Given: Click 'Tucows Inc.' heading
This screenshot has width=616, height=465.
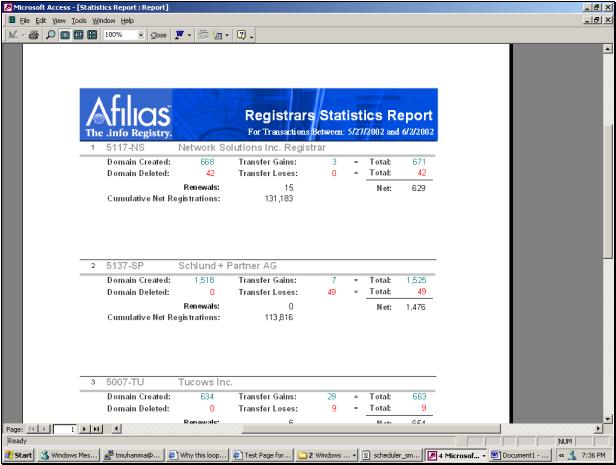Looking at the screenshot, I should 205,382.
